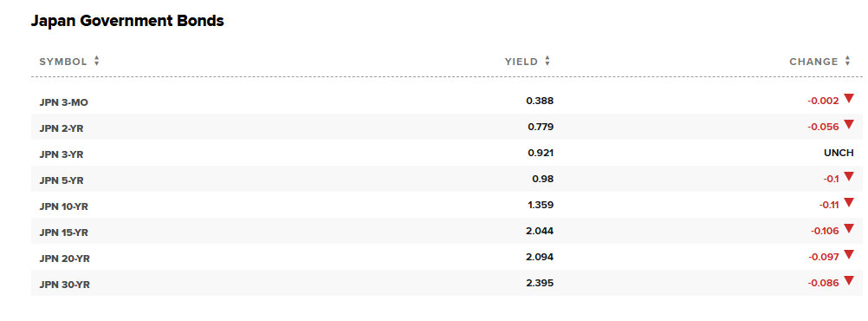
Task: Click red down arrow for JPN 5-YR
Action: point(849,177)
